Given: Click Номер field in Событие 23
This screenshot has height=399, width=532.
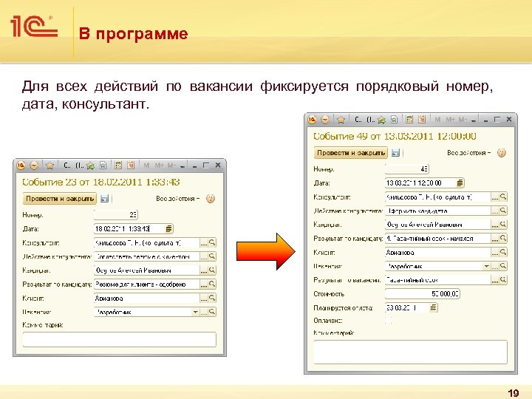Looking at the screenshot, I should [x=116, y=215].
